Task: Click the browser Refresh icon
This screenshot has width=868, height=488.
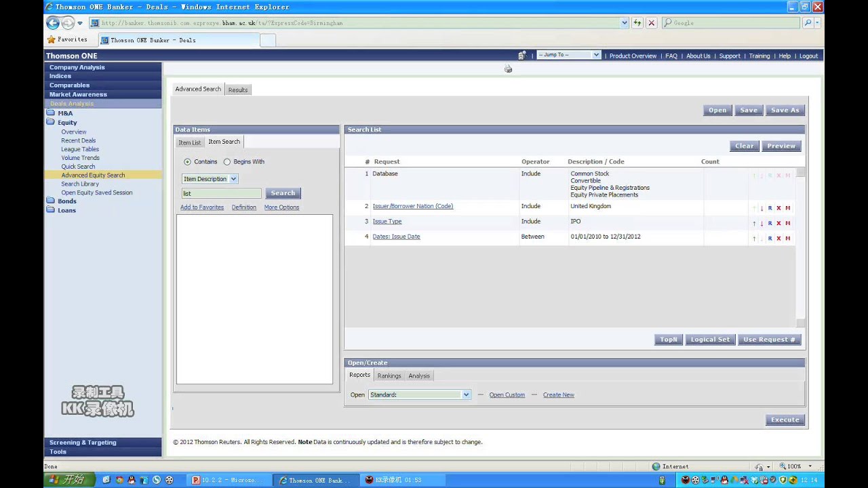Action: (x=637, y=23)
